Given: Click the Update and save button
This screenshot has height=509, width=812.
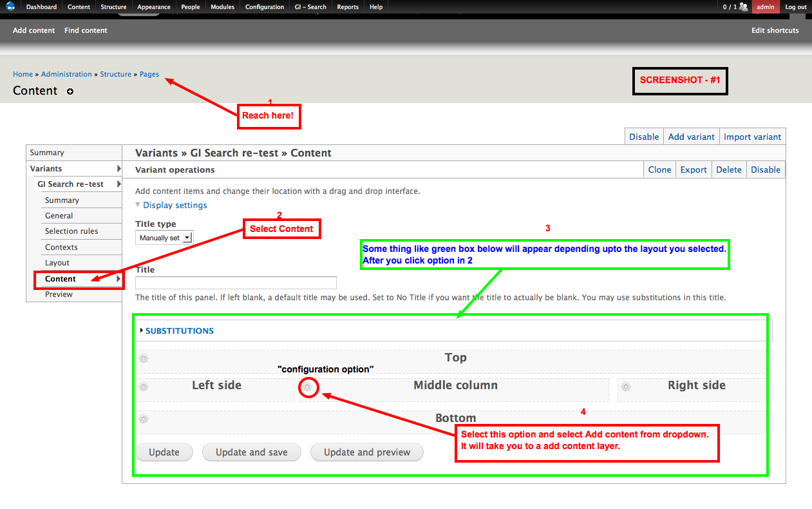Looking at the screenshot, I should click(x=252, y=452).
